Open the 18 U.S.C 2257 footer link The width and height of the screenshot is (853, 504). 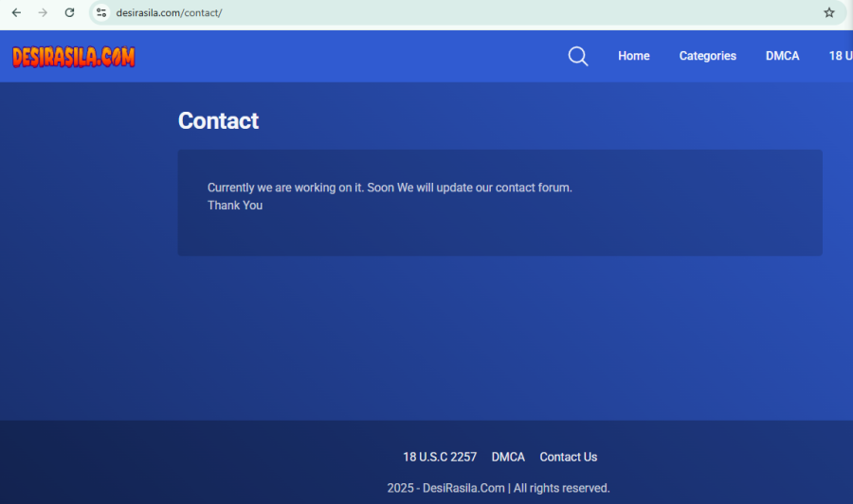tap(440, 458)
